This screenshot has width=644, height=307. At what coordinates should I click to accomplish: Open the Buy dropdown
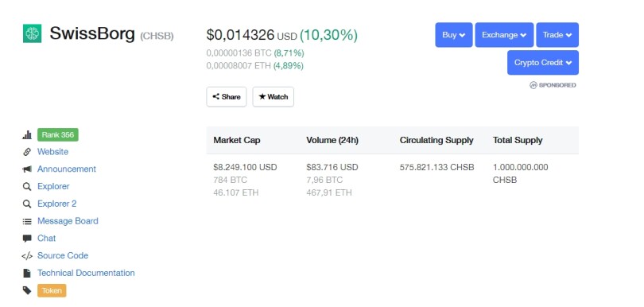pos(454,35)
